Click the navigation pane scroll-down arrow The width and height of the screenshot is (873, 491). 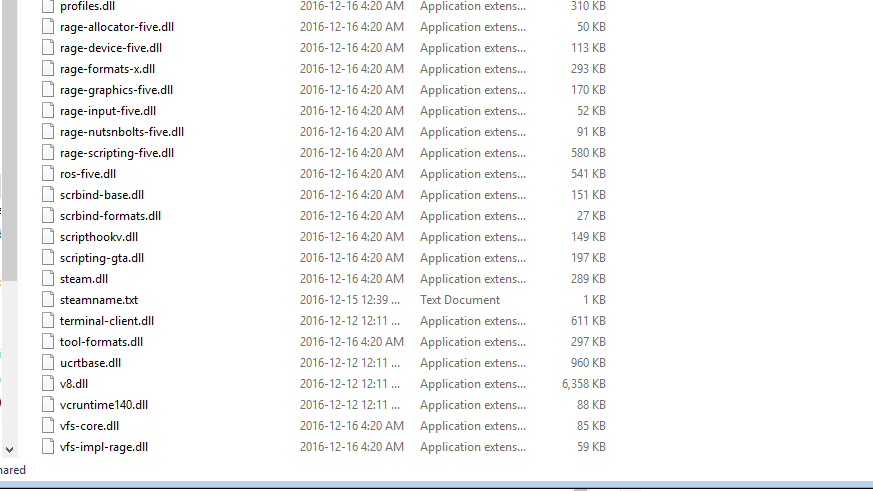9,449
